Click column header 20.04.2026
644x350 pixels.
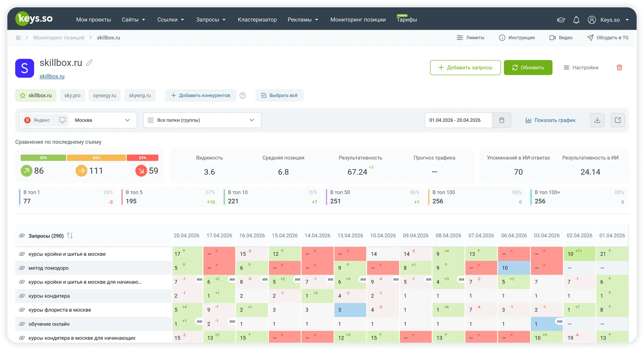[186, 235]
